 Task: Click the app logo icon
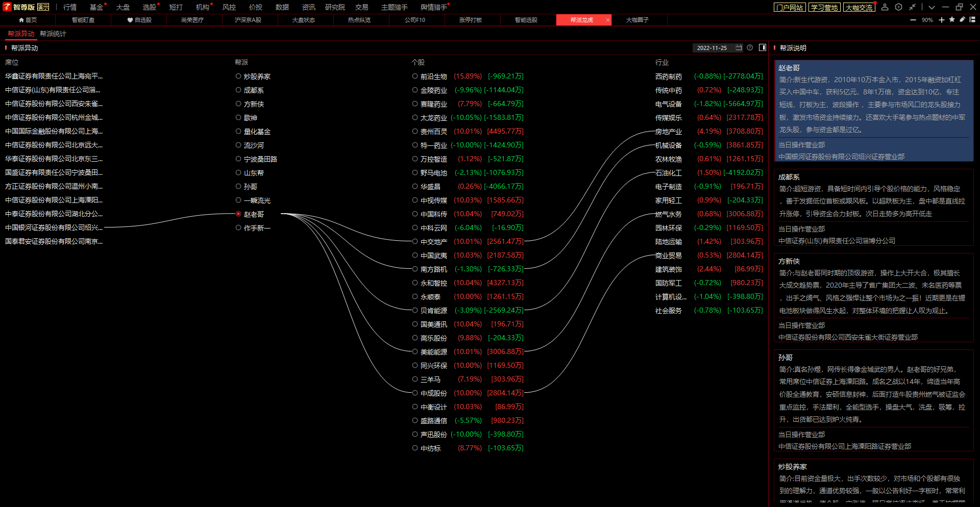pos(7,7)
